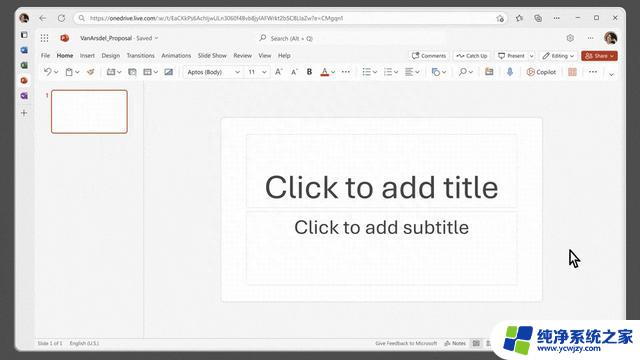Open more font options ellipsis
This screenshot has height=360, width=640.
[346, 72]
